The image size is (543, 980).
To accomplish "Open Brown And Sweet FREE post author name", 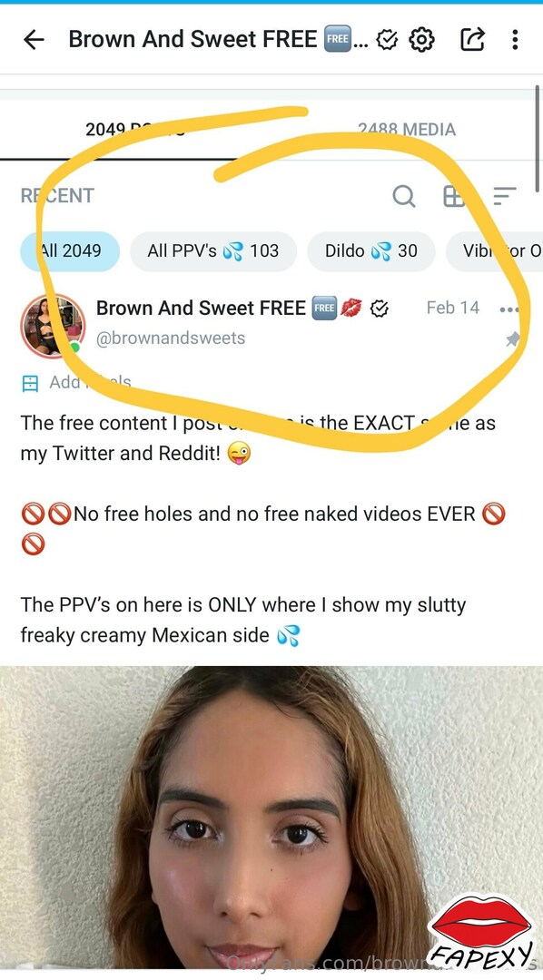I will click(201, 309).
